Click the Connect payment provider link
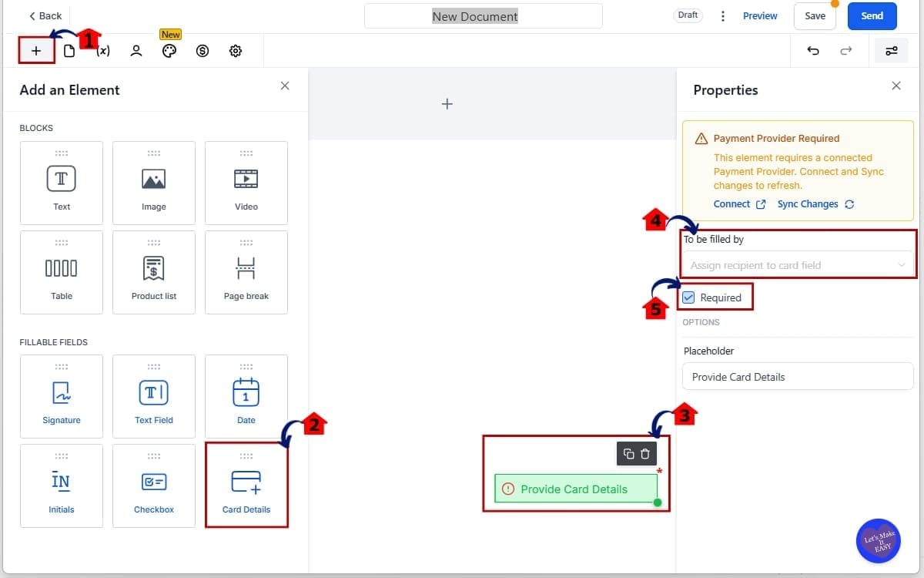The width and height of the screenshot is (924, 578). (x=739, y=204)
